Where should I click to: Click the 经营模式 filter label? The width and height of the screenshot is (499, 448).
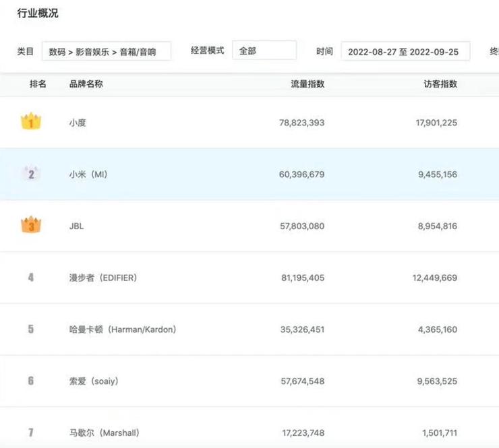point(208,51)
